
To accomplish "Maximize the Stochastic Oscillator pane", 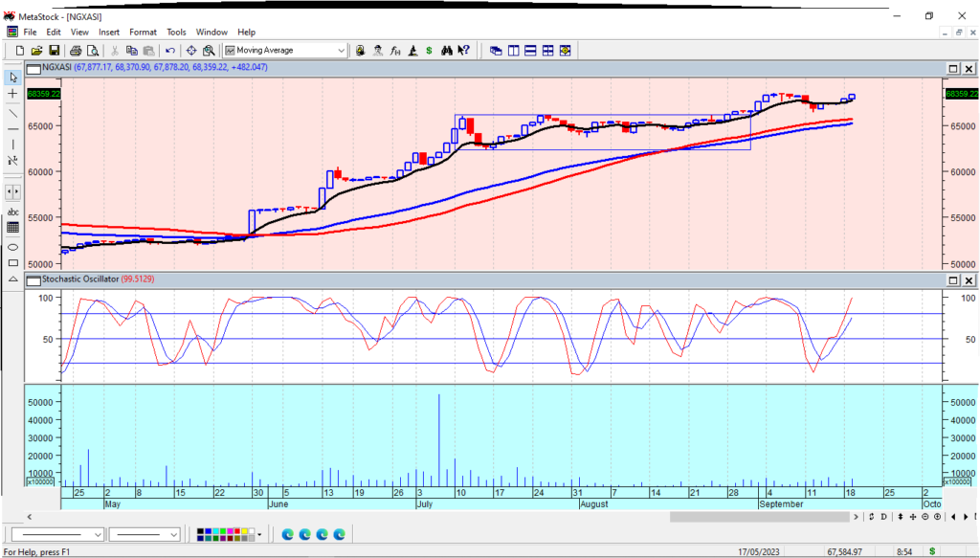I will (x=953, y=279).
